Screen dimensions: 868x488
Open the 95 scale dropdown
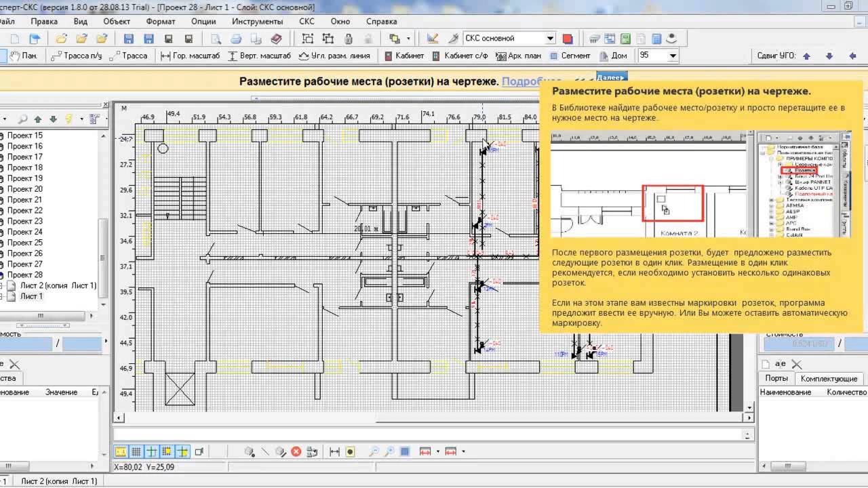(673, 56)
